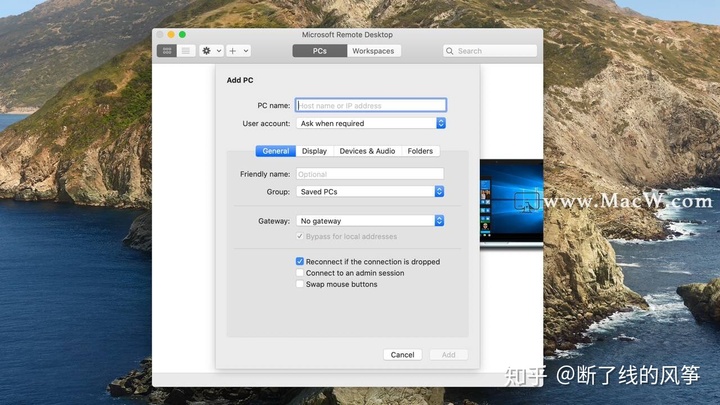
Task: Click the Friendly name text field
Action: point(370,174)
